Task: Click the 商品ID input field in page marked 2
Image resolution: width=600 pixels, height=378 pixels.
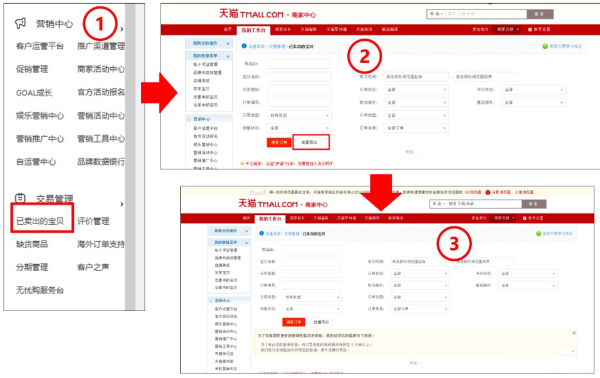Action: coord(299,64)
